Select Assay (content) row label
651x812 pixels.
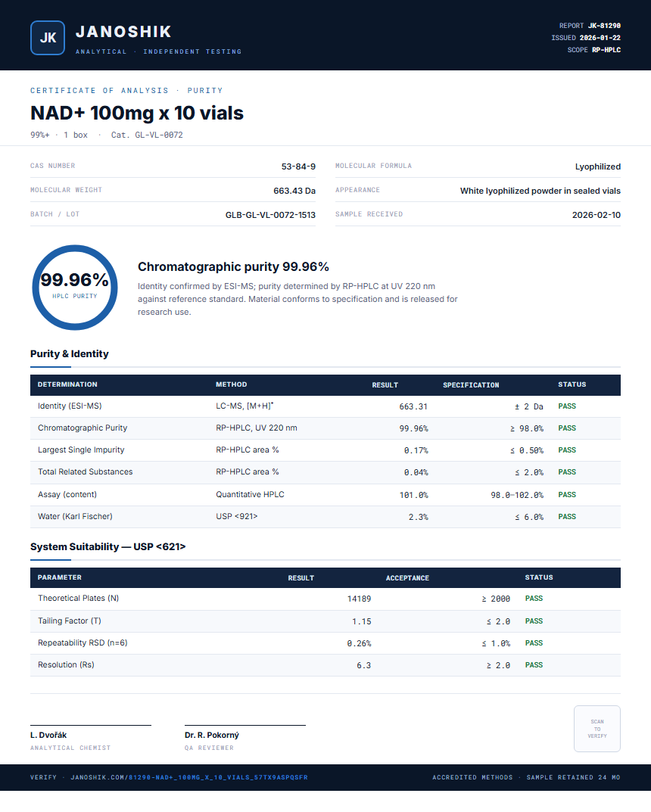(67, 494)
